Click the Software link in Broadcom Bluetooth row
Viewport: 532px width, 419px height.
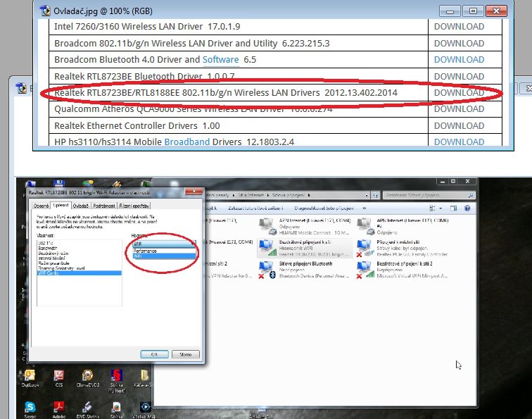tap(220, 59)
